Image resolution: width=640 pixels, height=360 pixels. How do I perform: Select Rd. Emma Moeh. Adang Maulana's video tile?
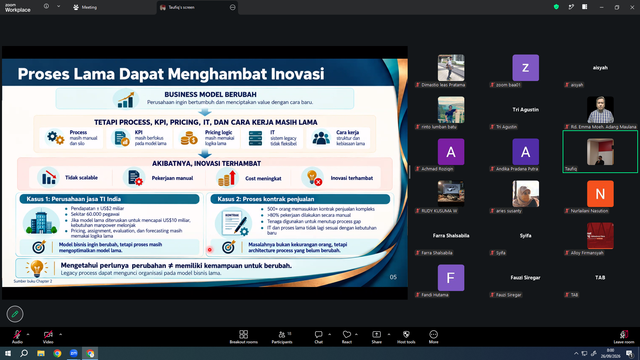600,110
